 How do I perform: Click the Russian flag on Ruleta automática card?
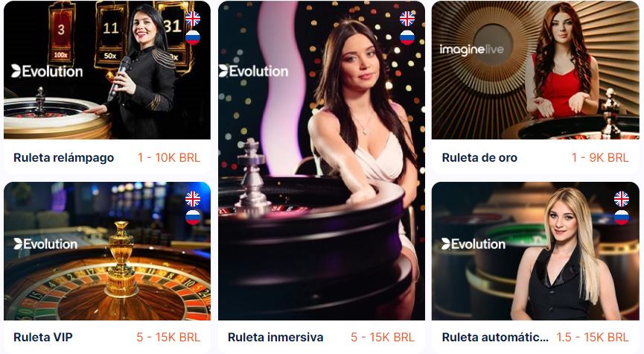622,218
